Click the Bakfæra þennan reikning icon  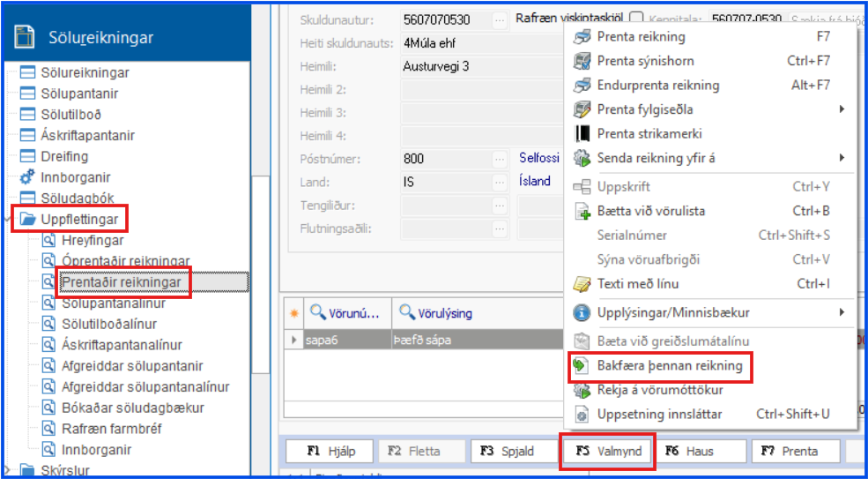tap(582, 366)
